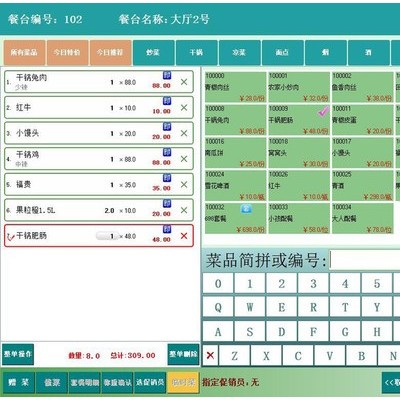Add 雪花啤酒 dish tile 100024 to order

[235, 185]
